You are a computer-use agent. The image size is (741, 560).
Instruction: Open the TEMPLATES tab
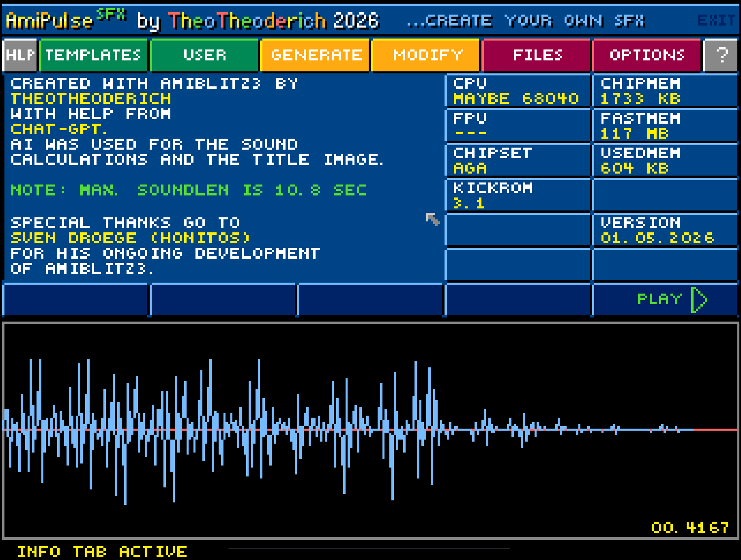(93, 55)
